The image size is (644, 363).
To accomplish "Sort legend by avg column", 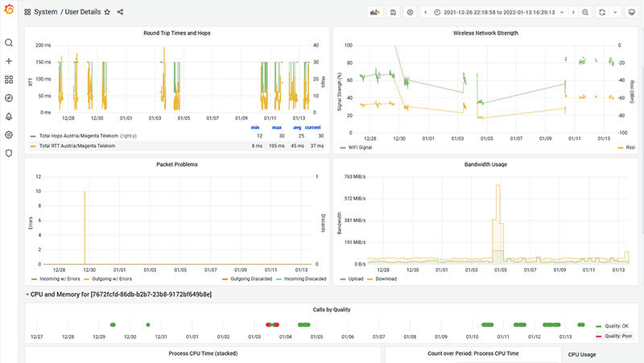I will click(297, 127).
